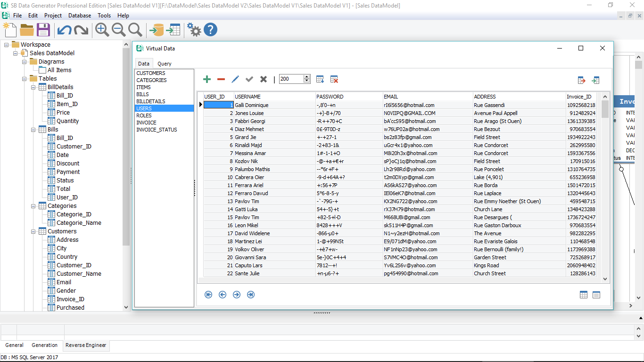Click the green plus add record icon
This screenshot has height=362, width=644.
pyautogui.click(x=206, y=80)
